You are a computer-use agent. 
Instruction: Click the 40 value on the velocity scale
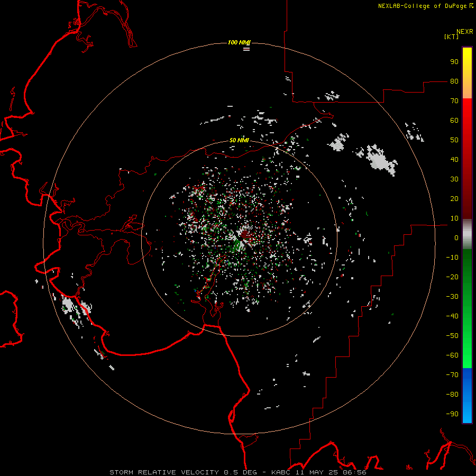(454, 160)
